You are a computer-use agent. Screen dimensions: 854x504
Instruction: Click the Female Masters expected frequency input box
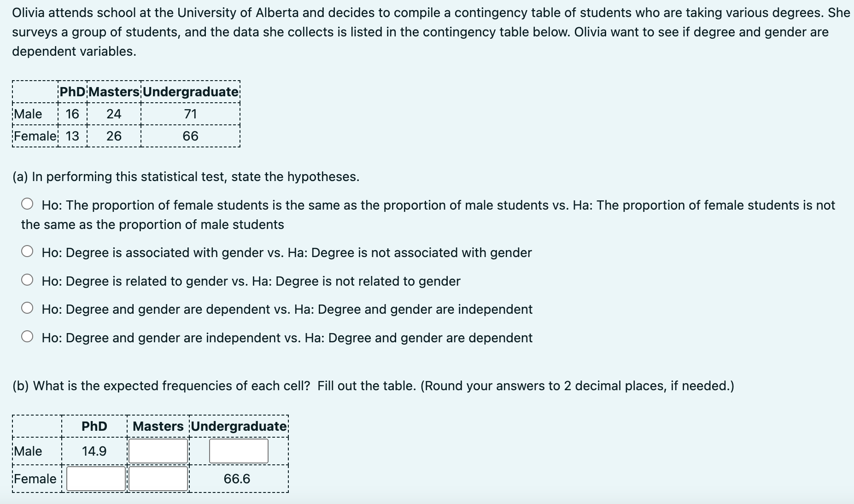pos(158,479)
